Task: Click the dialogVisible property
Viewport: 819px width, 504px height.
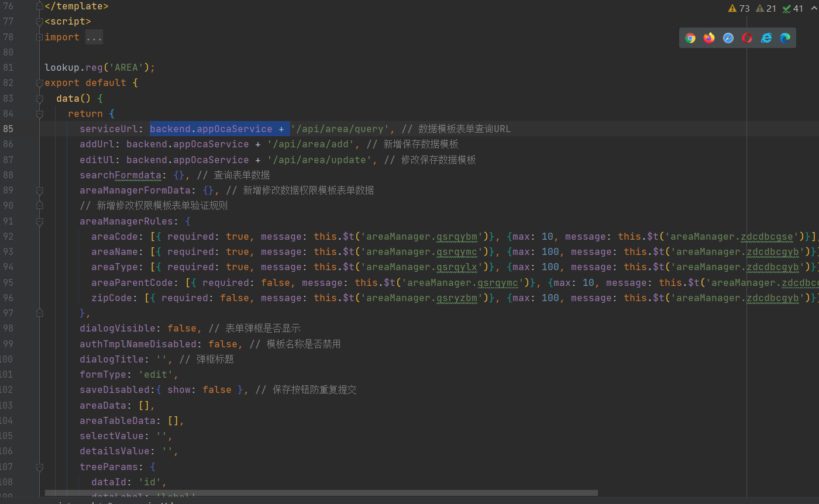Action: pyautogui.click(x=118, y=328)
